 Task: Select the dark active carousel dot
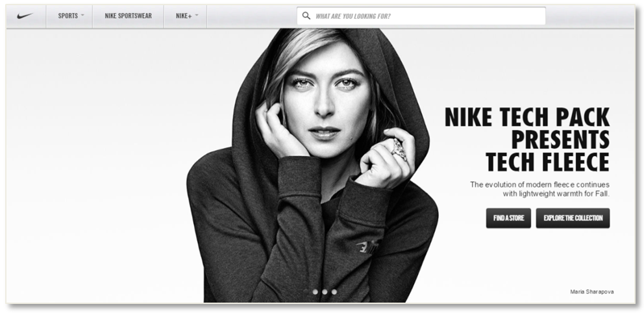click(x=306, y=292)
